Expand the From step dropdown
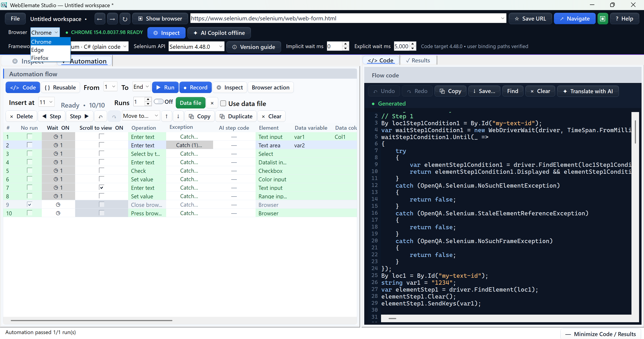Viewport: 644px width, 339px height. 110,87
